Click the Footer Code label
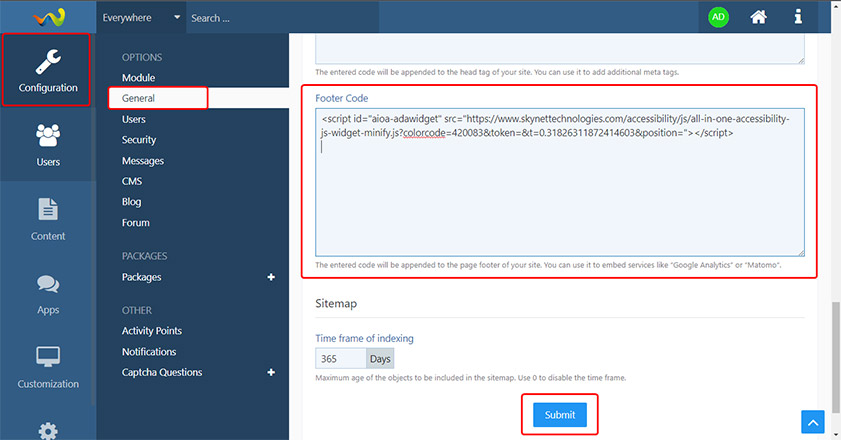This screenshot has width=841, height=440. click(342, 98)
